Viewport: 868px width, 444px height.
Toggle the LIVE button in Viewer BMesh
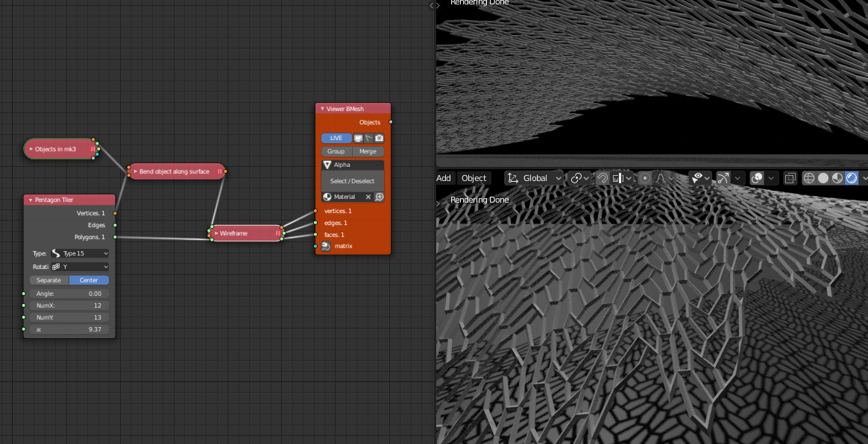click(x=336, y=138)
